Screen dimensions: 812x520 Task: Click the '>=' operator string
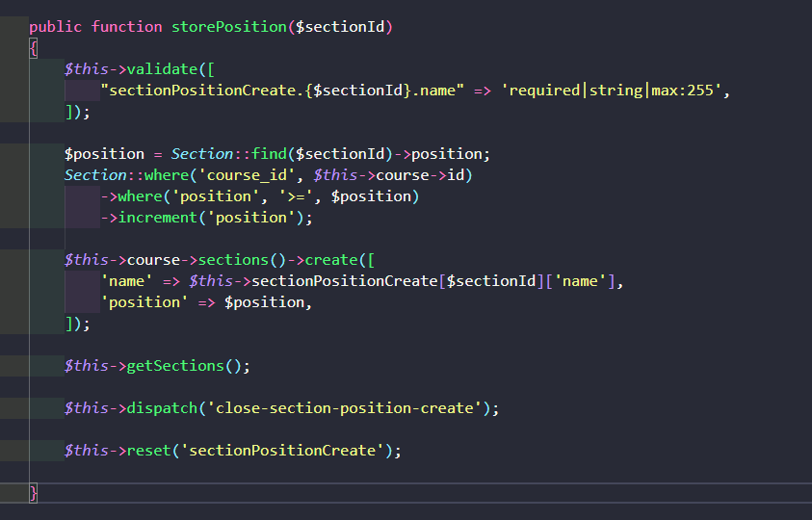296,196
